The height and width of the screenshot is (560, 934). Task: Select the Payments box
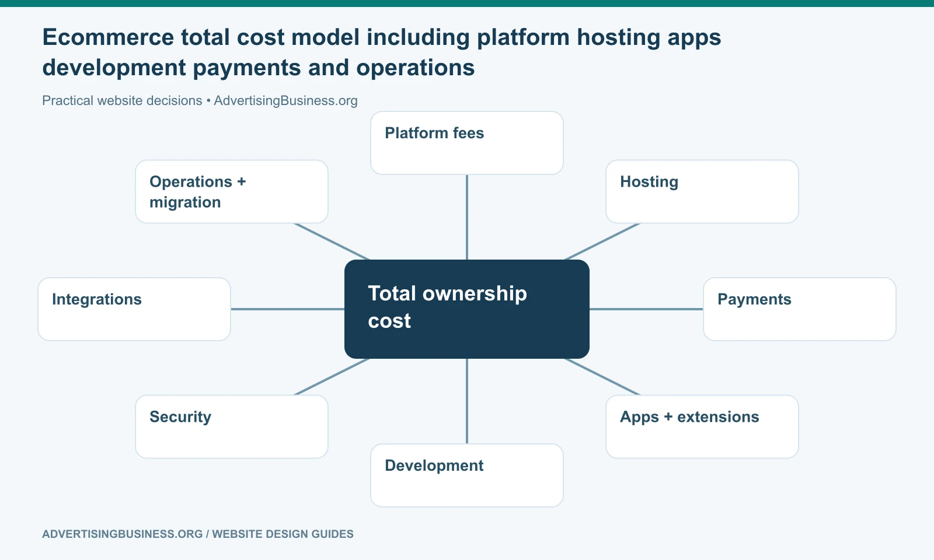[800, 309]
